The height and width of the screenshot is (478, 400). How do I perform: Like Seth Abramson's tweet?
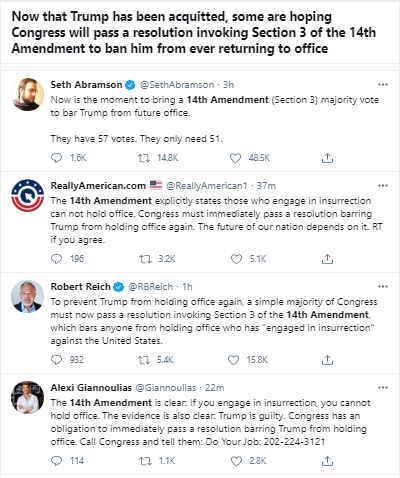(235, 158)
